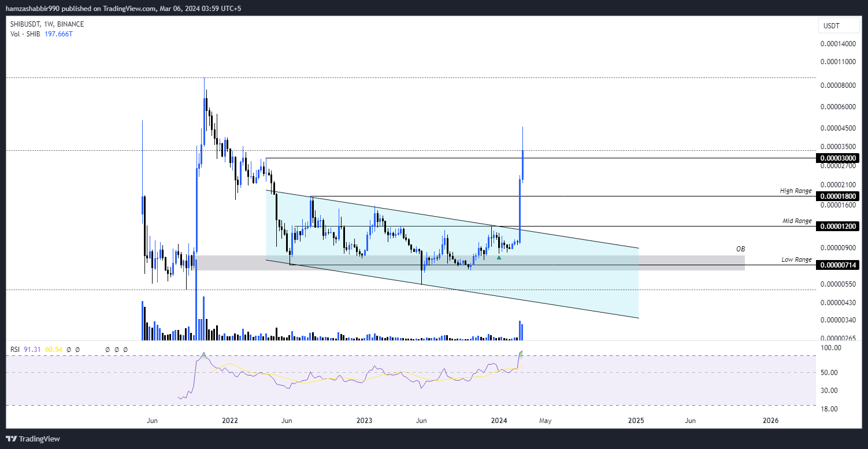Click the tallest recent blue volume bar
Viewport: 868px width, 449px height.
[520, 330]
